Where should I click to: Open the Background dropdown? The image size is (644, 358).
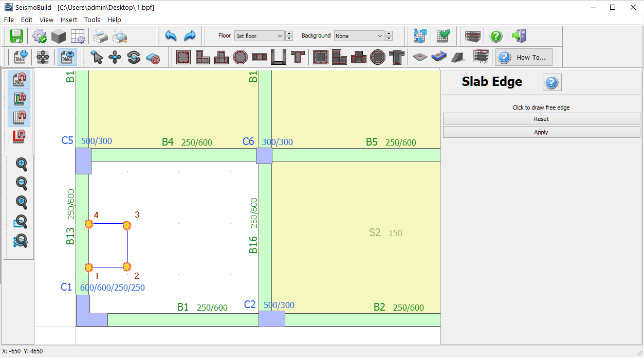(359, 36)
